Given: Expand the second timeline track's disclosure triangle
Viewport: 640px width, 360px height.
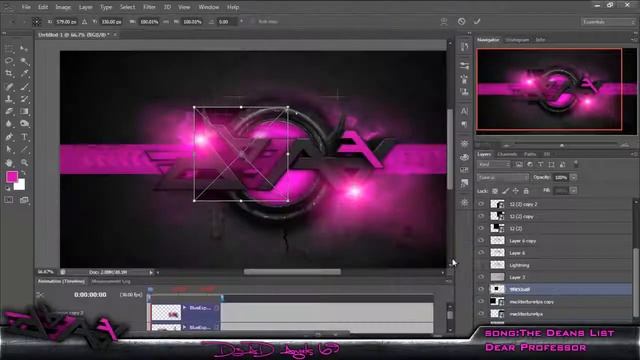Looking at the screenshot, I should pyautogui.click(x=184, y=327).
